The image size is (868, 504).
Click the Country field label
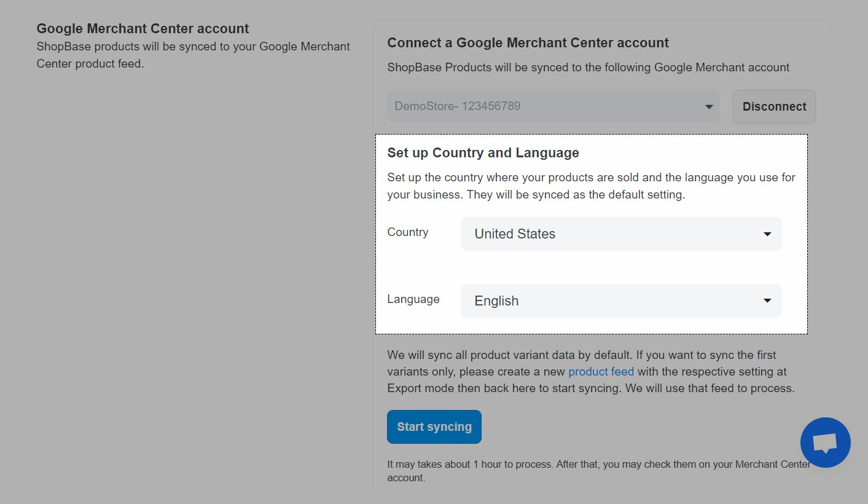point(407,232)
